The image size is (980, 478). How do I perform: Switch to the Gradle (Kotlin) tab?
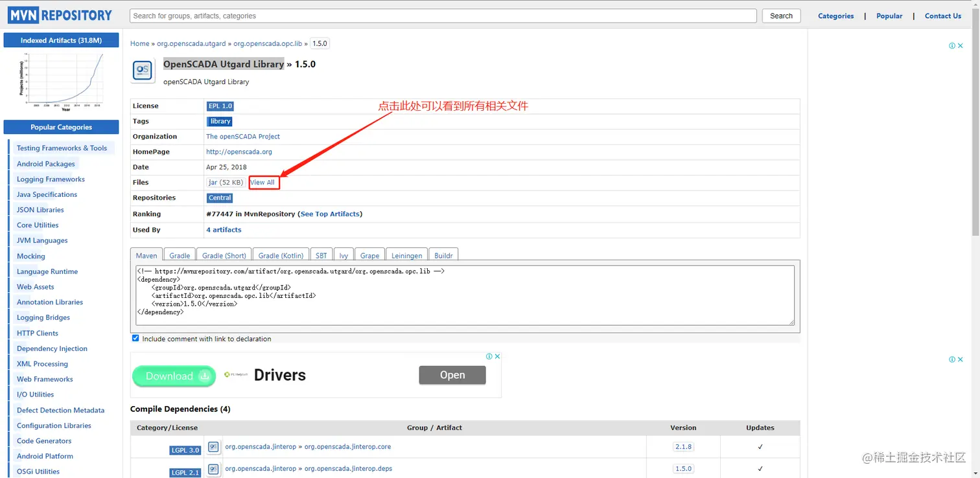[x=281, y=255]
